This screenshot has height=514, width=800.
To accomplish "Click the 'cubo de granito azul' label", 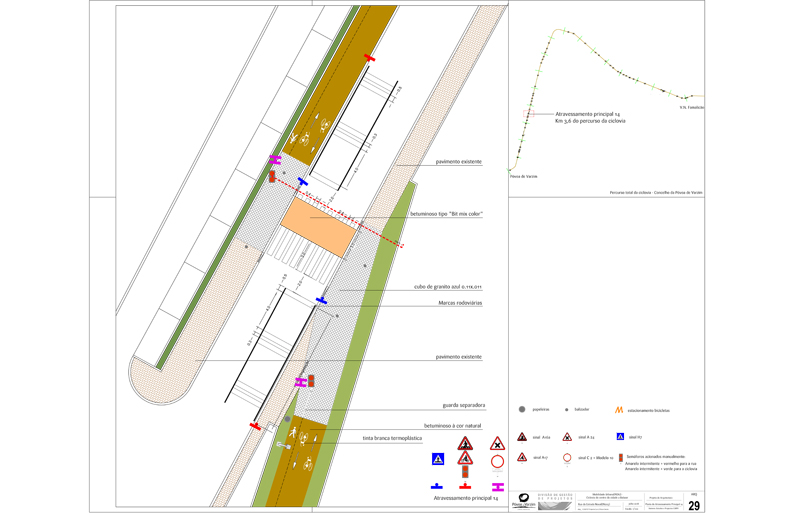I will pyautogui.click(x=448, y=287).
